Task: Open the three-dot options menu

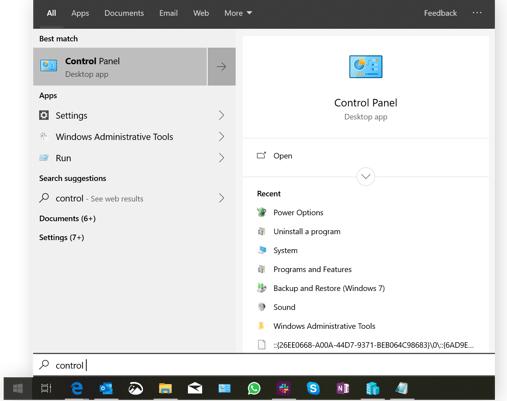Action: [477, 13]
